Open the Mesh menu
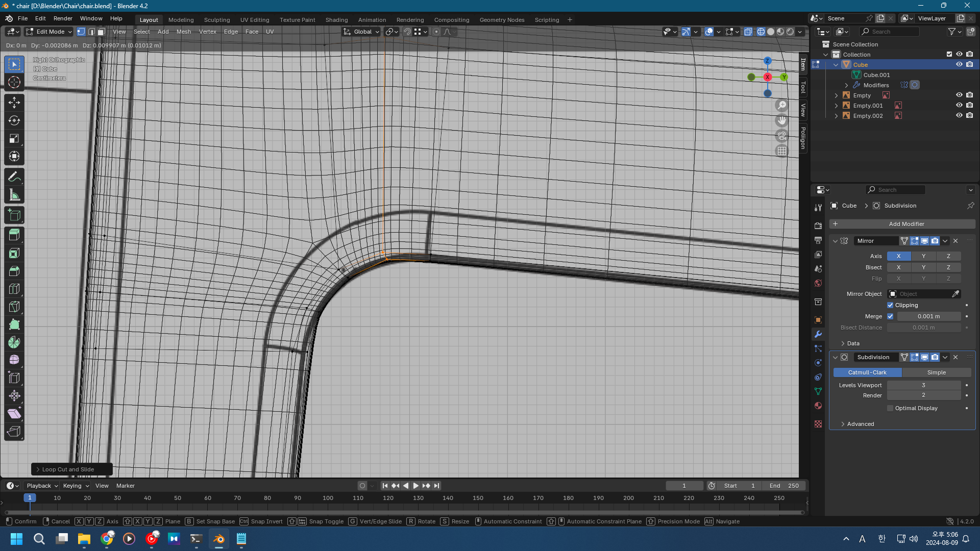 (x=184, y=32)
